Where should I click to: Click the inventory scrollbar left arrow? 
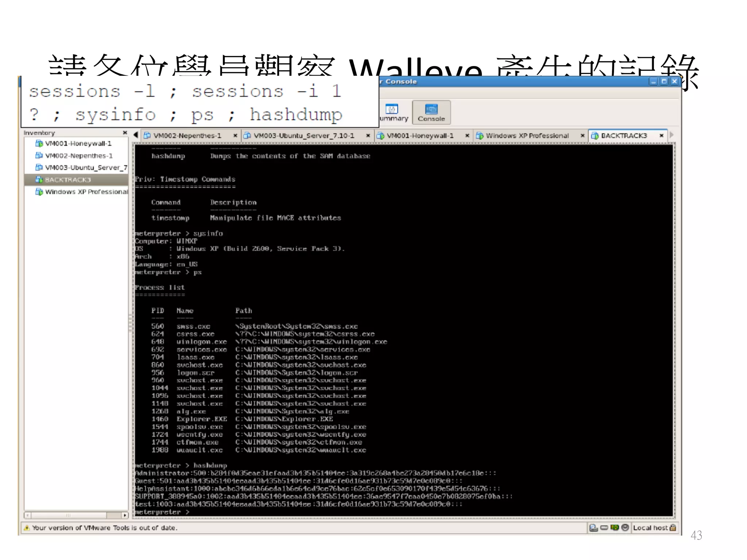(x=27, y=515)
